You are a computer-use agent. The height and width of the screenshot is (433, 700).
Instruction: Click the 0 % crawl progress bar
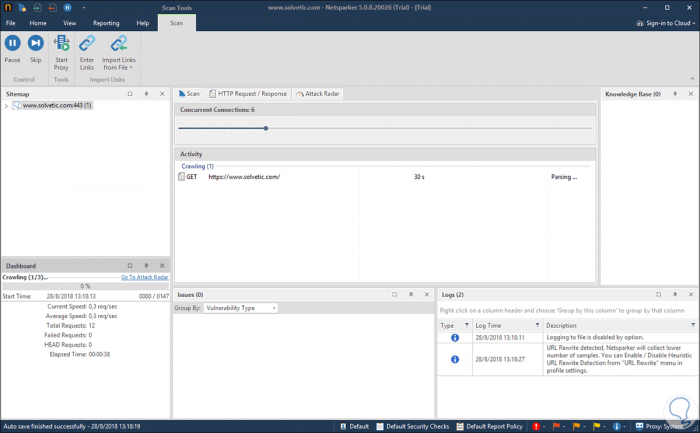85,286
